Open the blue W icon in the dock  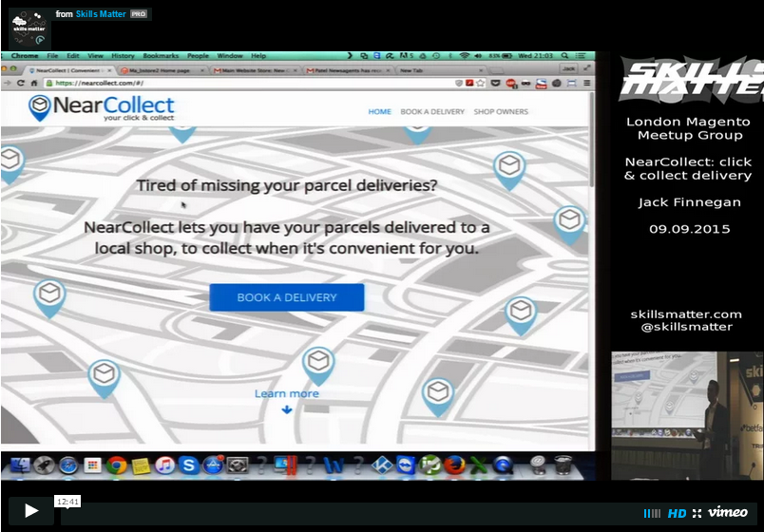(334, 465)
